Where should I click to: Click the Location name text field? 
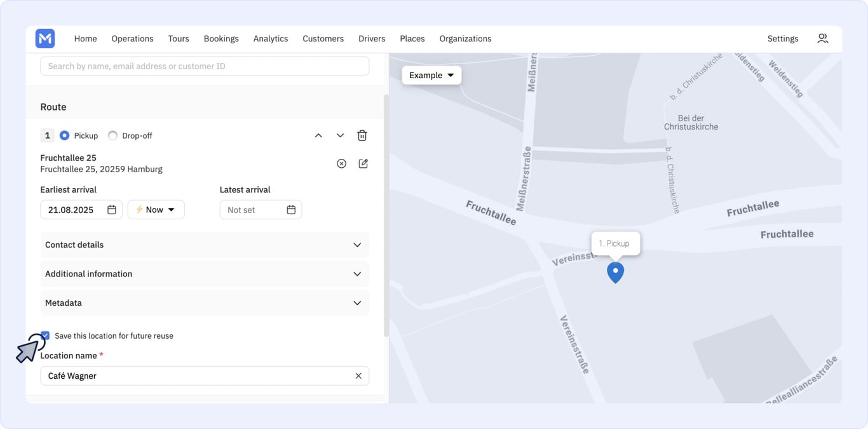205,376
